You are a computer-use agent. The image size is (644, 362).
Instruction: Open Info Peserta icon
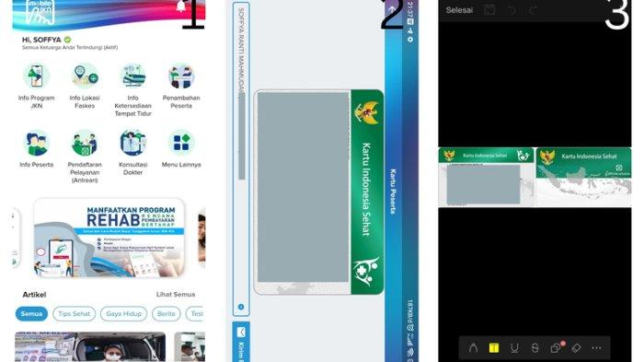[36, 143]
